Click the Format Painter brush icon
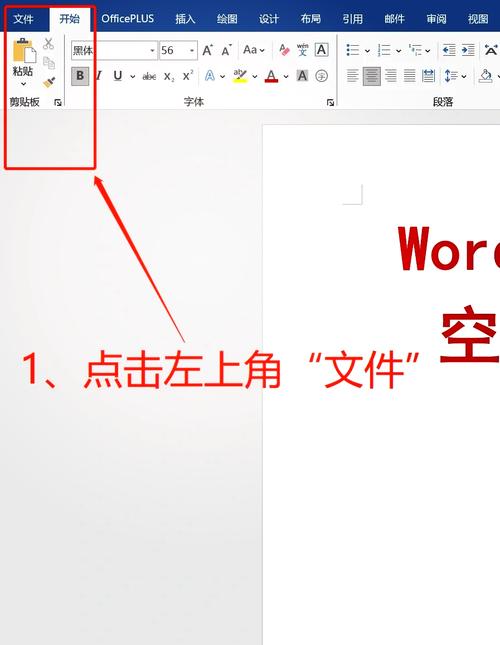This screenshot has width=500, height=645. pyautogui.click(x=49, y=82)
